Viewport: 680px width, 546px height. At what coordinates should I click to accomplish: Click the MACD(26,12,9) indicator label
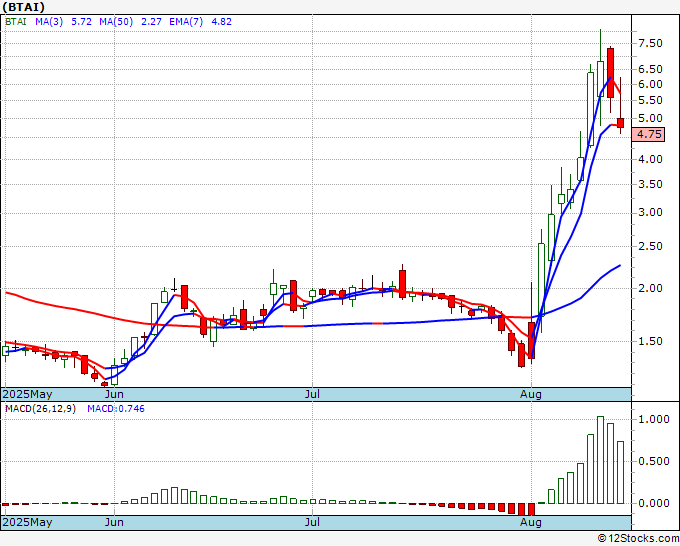pos(40,409)
